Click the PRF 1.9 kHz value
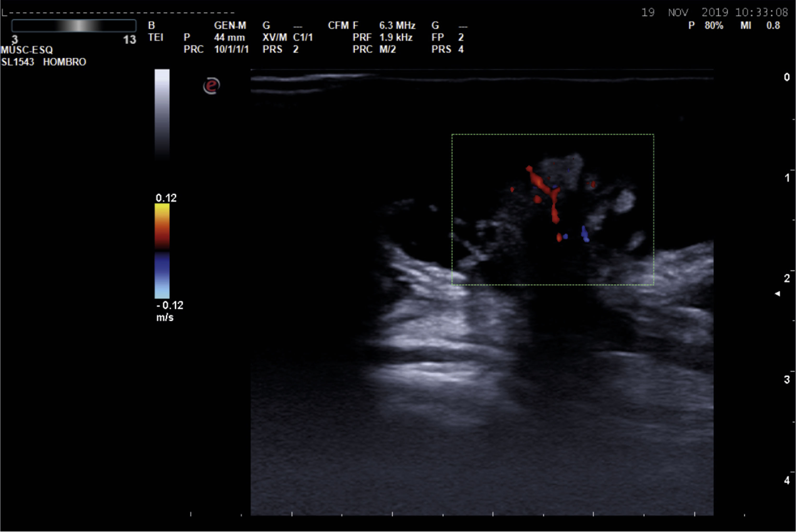The width and height of the screenshot is (796, 532). 396,37
